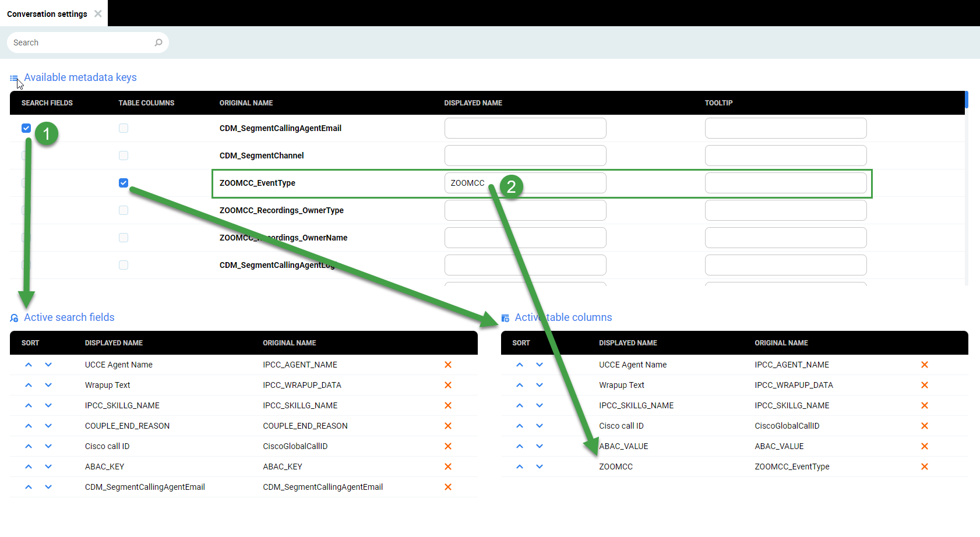This screenshot has width=980, height=537.
Task: Move ZOOMCC table column up
Action: click(x=520, y=467)
